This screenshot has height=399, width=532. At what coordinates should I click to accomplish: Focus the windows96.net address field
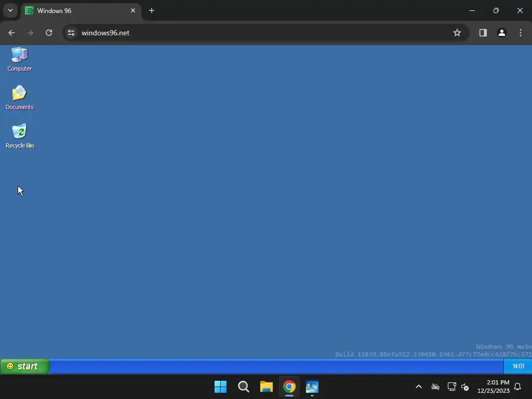[x=266, y=33]
